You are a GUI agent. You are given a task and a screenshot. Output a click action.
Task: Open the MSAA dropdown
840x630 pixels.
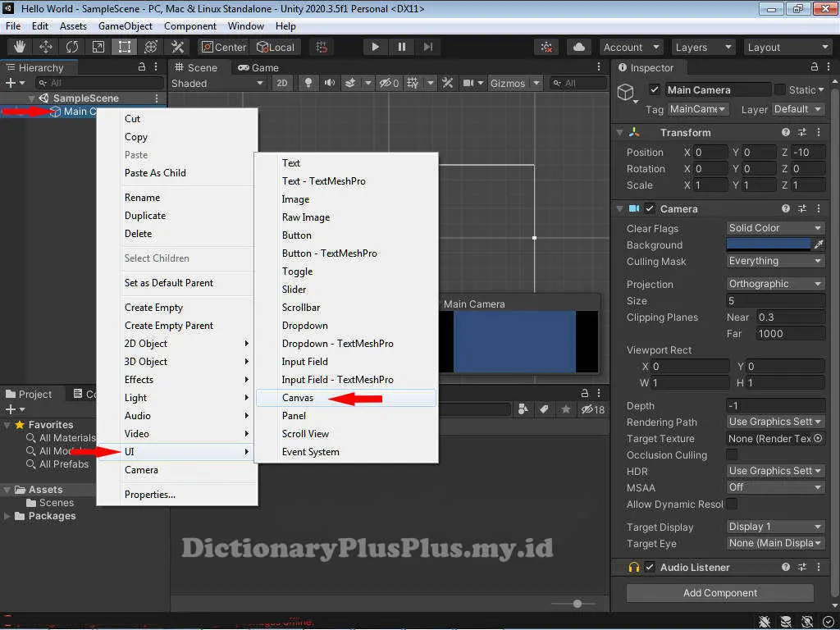[774, 487]
